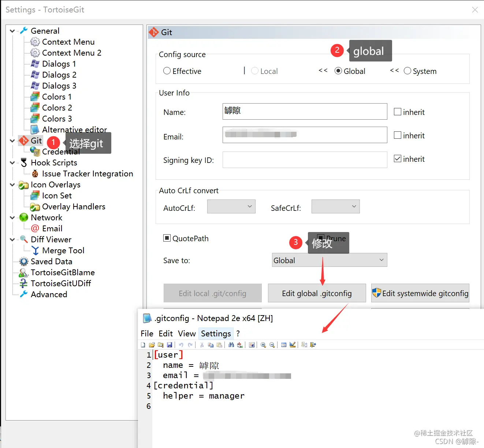Screen dimensions: 484x448
Task: Click the 'helper = manager' line
Action: tap(204, 396)
